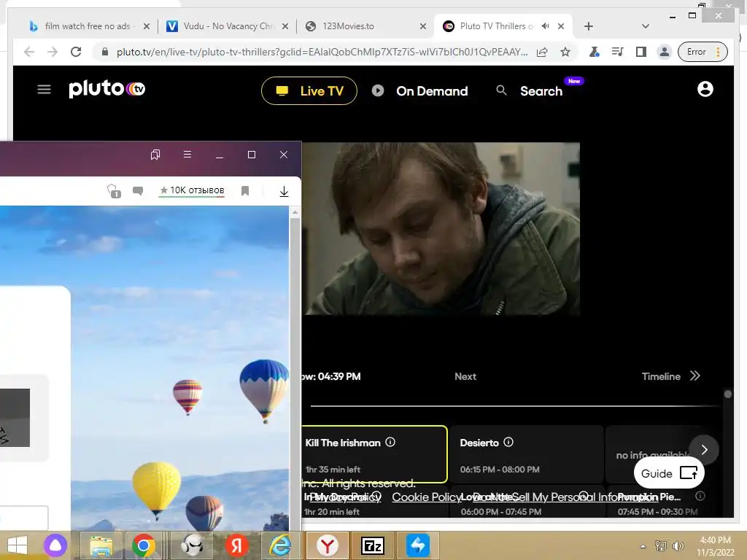The width and height of the screenshot is (747, 560).
Task: Reload the Chrome page
Action: [76, 52]
